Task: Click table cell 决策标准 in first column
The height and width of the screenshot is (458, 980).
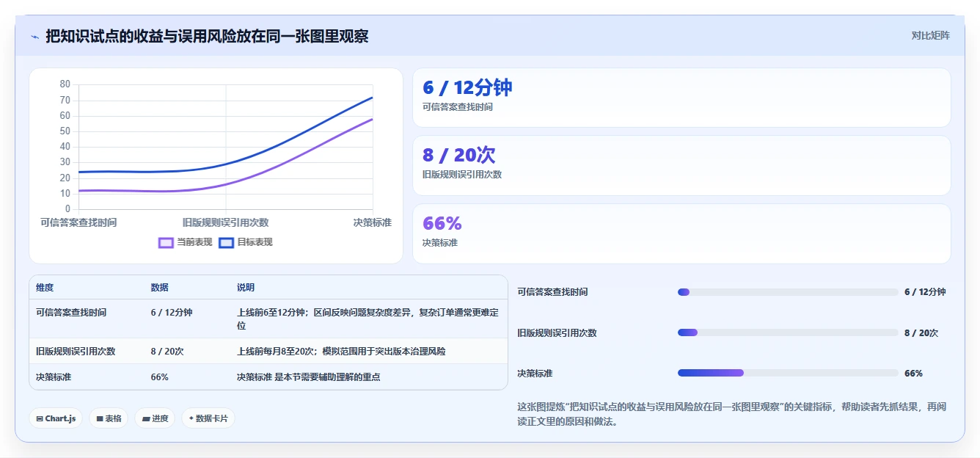Action: pyautogui.click(x=54, y=377)
